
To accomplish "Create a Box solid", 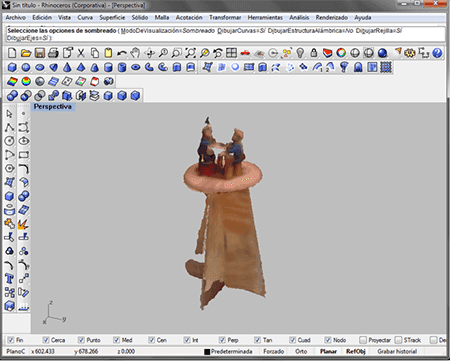I will tap(12, 67).
